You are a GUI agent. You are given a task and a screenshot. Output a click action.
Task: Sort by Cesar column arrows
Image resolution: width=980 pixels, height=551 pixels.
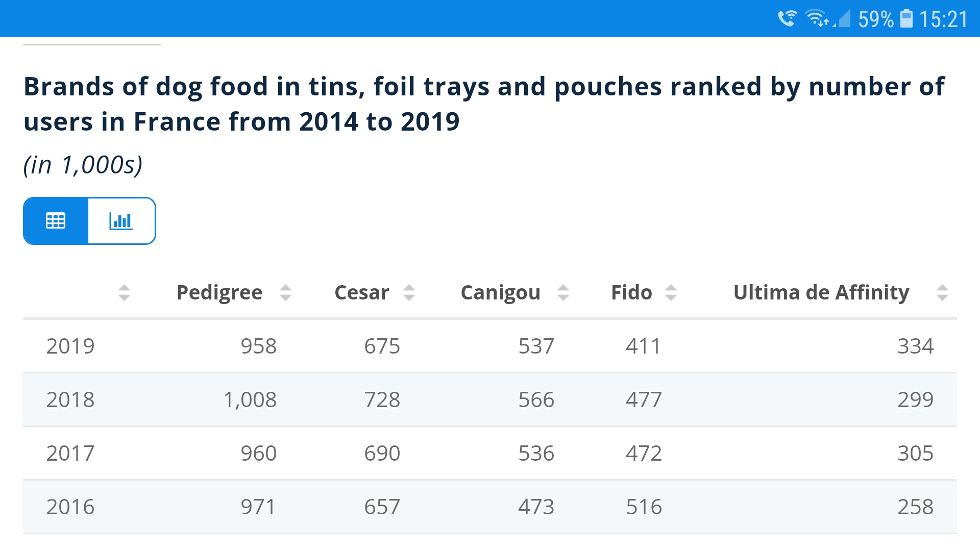click(x=409, y=293)
